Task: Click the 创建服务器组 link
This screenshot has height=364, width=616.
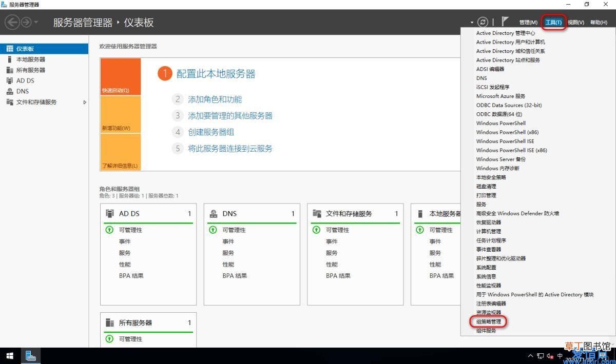Action: coord(211,132)
